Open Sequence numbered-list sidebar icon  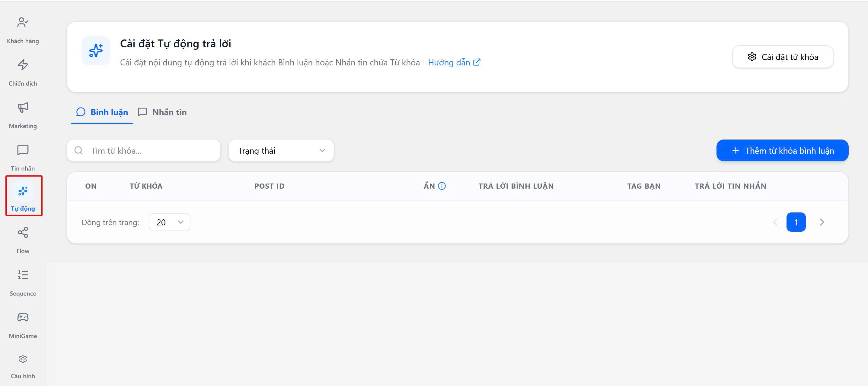(x=23, y=275)
